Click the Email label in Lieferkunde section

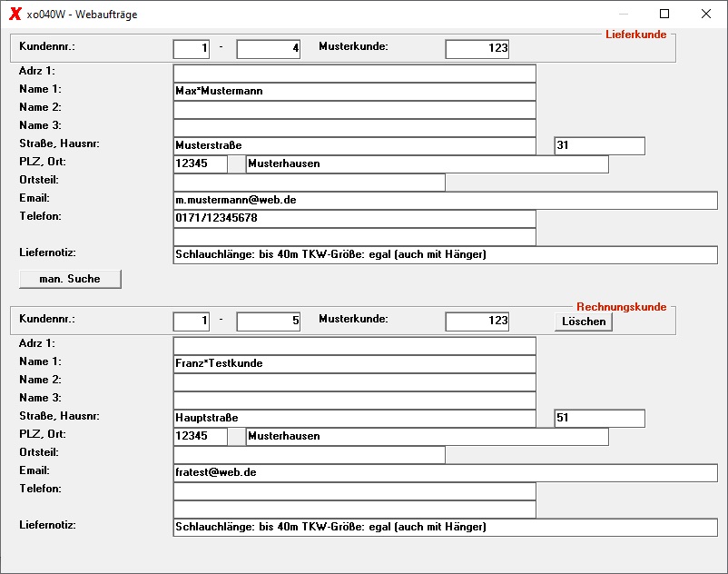click(34, 198)
